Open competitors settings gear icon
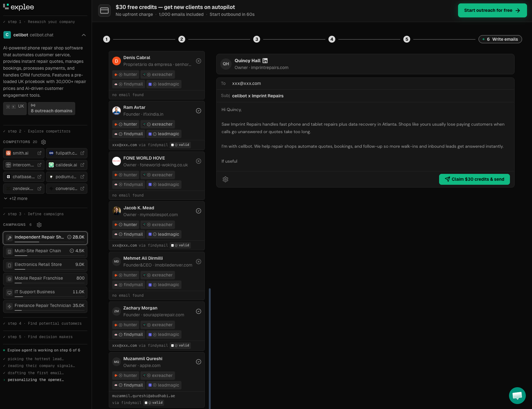Viewport: 532px width, 409px height. click(44, 142)
